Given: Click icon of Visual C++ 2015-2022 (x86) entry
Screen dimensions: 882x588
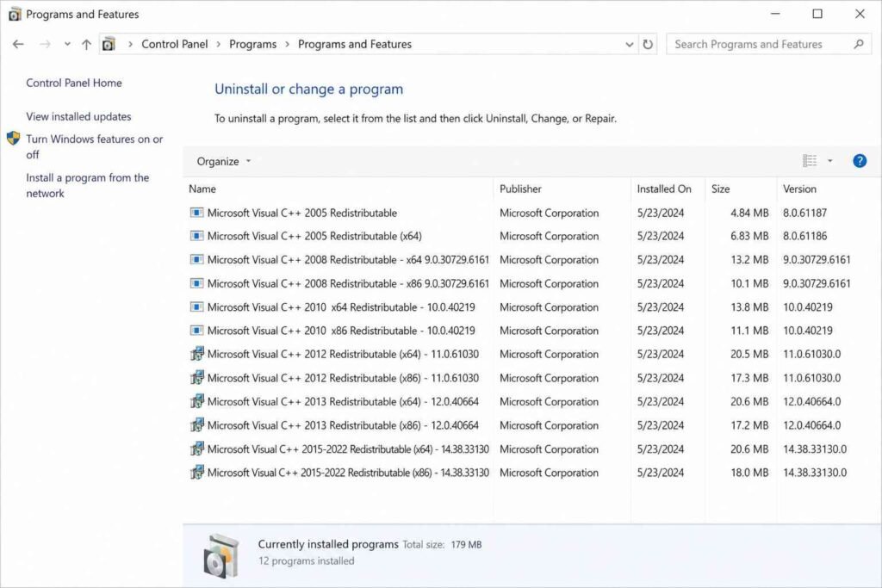Looking at the screenshot, I should (x=197, y=473).
